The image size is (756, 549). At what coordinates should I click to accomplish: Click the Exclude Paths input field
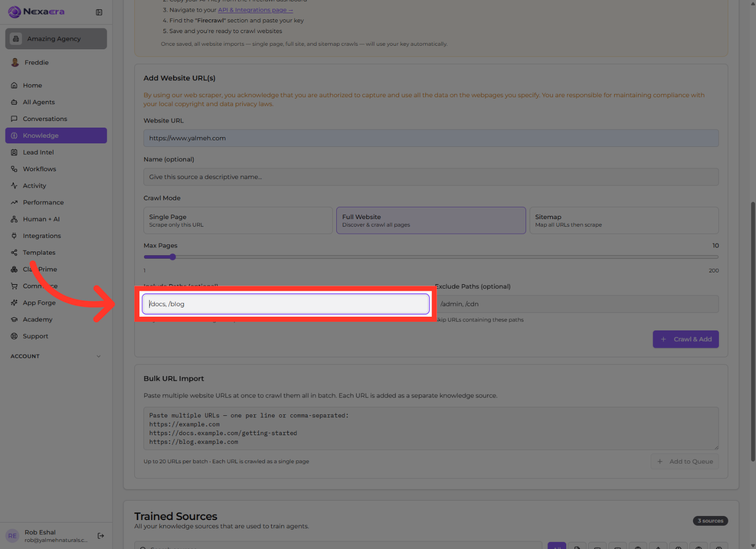[577, 304]
